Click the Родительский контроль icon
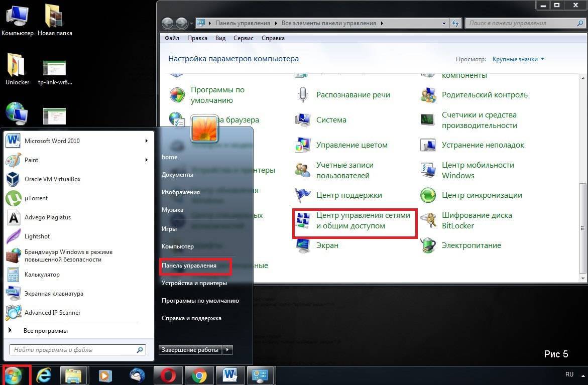588x385 pixels. point(428,95)
